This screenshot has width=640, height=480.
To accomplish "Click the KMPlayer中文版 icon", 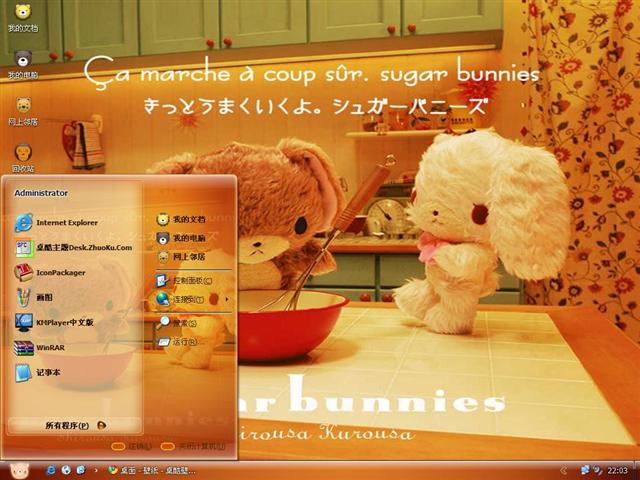I will click(24, 322).
